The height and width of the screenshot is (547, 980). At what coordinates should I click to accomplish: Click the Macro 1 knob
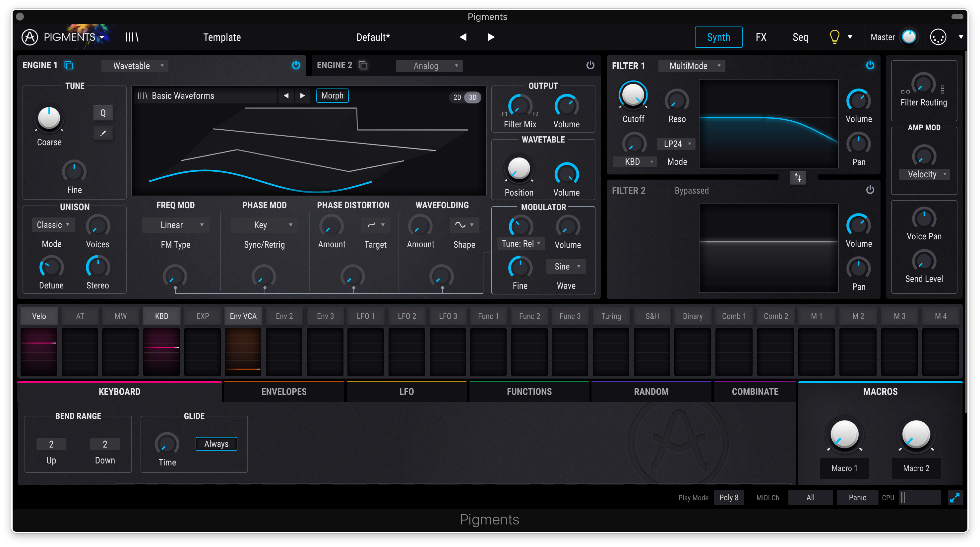tap(844, 435)
